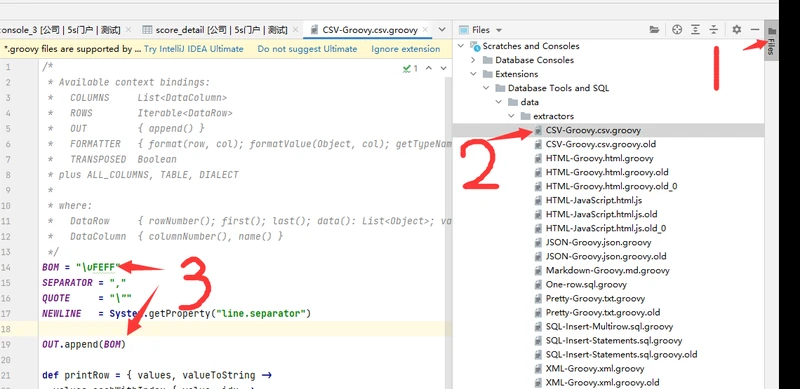Place cursor on empty line 18

(x=245, y=329)
